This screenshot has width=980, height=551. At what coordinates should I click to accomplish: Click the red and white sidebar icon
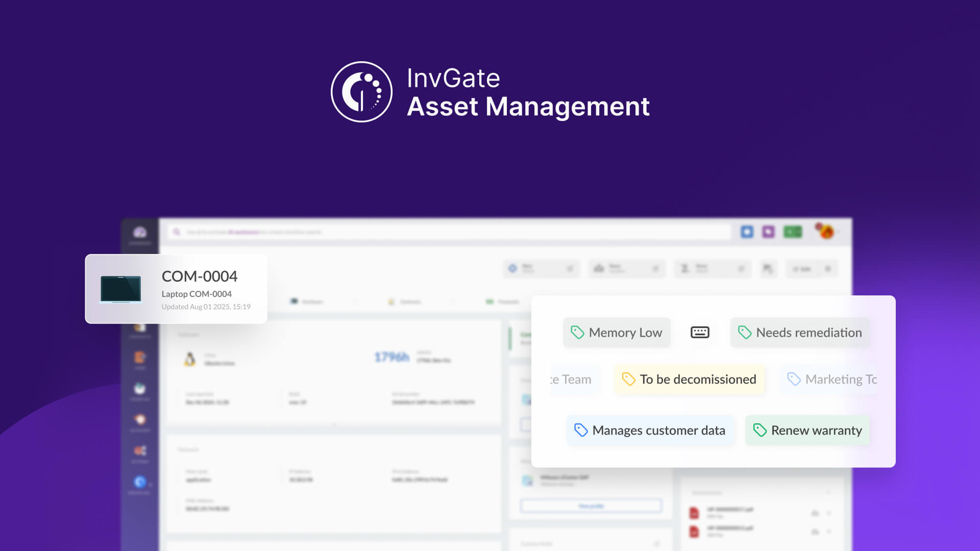click(140, 450)
